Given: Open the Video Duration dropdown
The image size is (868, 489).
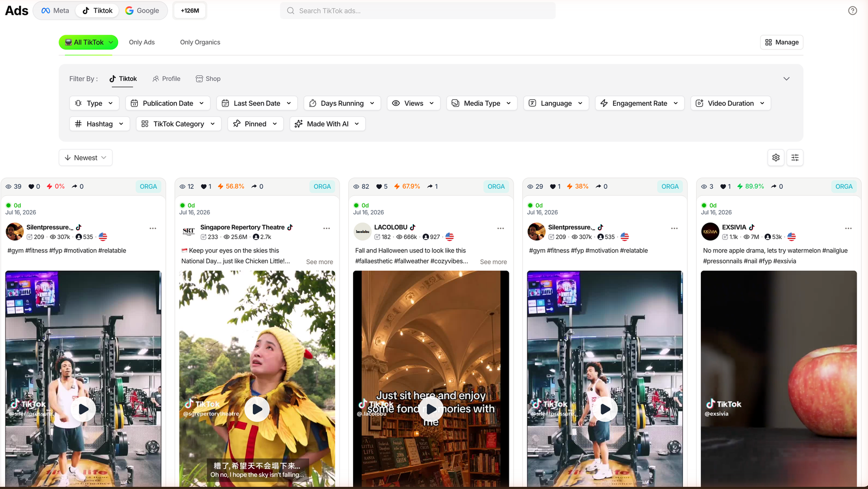Looking at the screenshot, I should (731, 103).
